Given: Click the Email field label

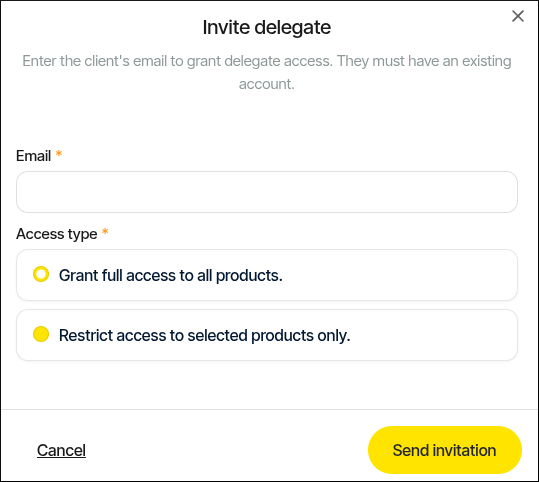Looking at the screenshot, I should coord(33,156).
